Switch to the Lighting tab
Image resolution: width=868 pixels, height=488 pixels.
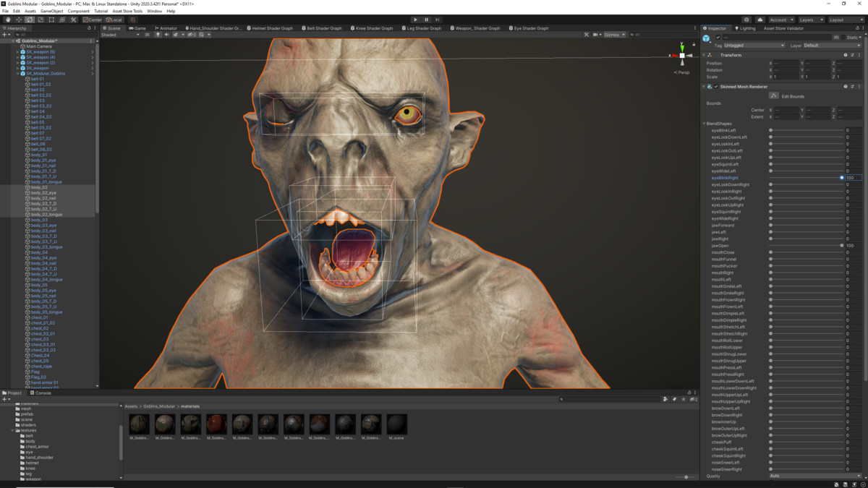(x=744, y=28)
